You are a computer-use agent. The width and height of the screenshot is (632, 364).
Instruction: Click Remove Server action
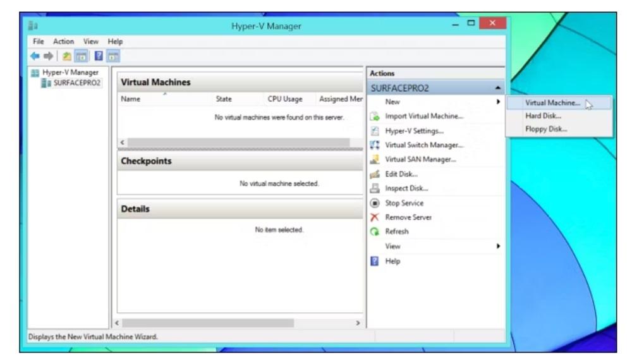[408, 217]
